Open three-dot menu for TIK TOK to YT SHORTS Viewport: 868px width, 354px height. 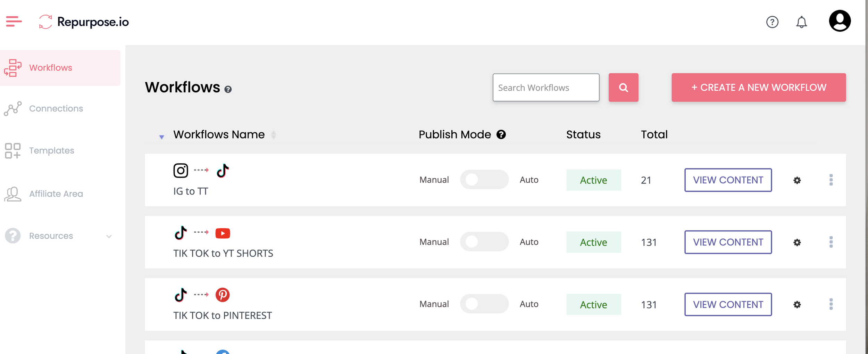pos(831,242)
